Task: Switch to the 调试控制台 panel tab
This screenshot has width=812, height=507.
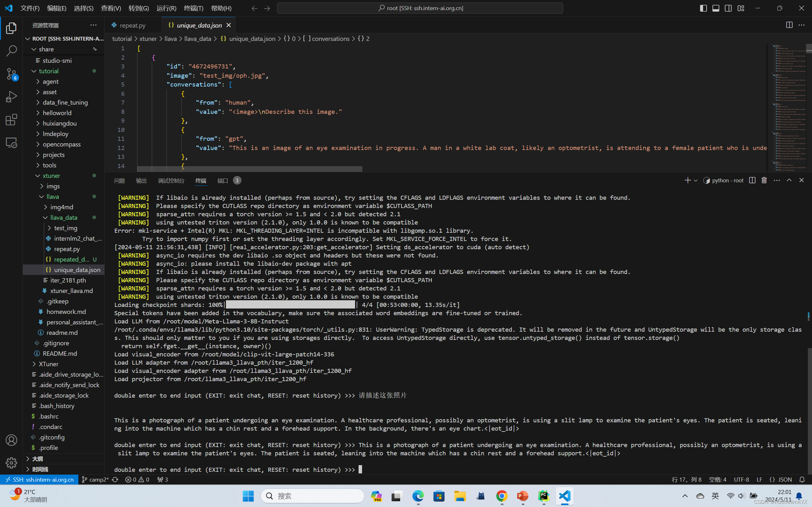Action: pyautogui.click(x=171, y=181)
